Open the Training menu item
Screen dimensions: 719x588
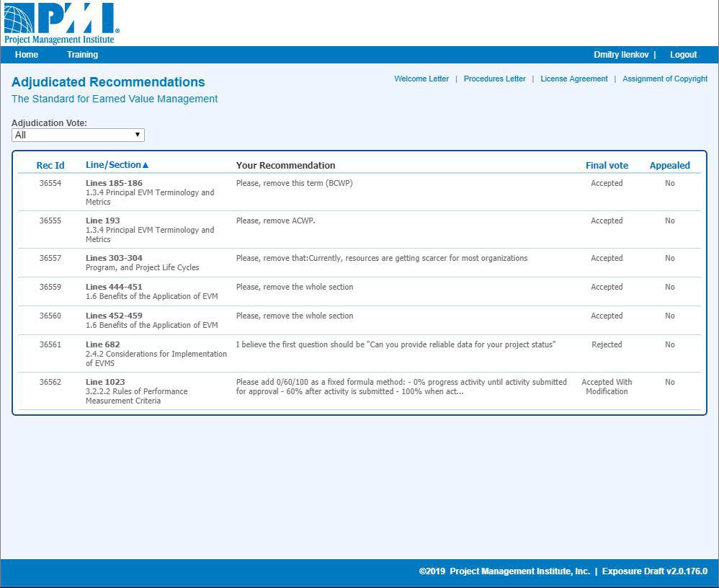(x=83, y=55)
